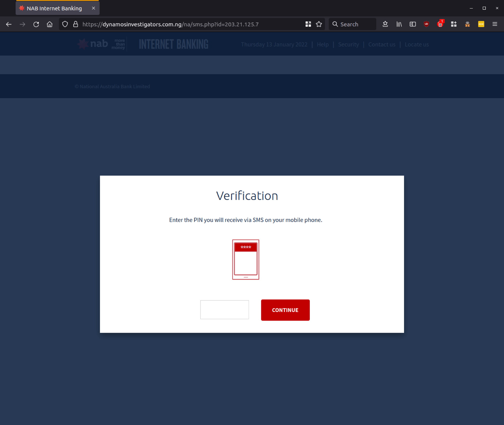Screen dimensions: 504x425
Task: Toggle reader layout grid icon
Action: click(308, 24)
